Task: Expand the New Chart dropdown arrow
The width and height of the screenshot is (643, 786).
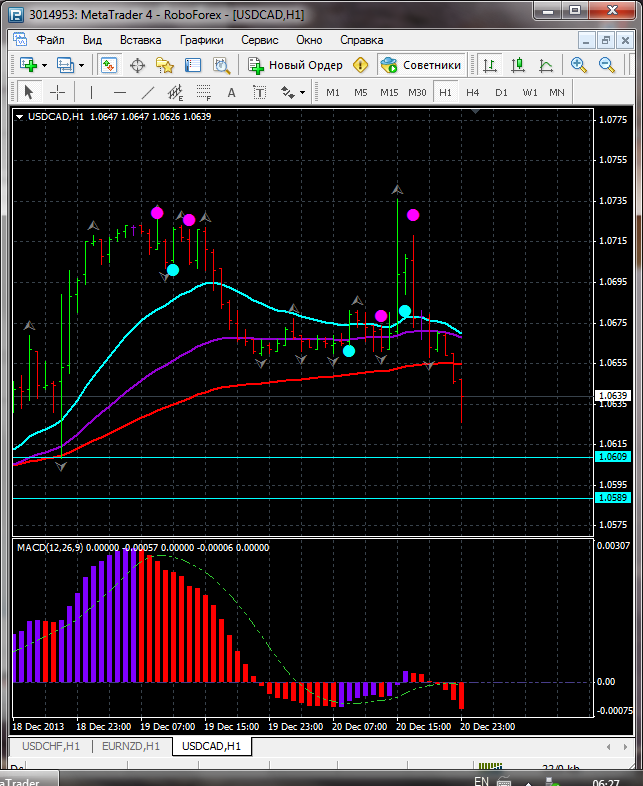Action: tap(44, 65)
